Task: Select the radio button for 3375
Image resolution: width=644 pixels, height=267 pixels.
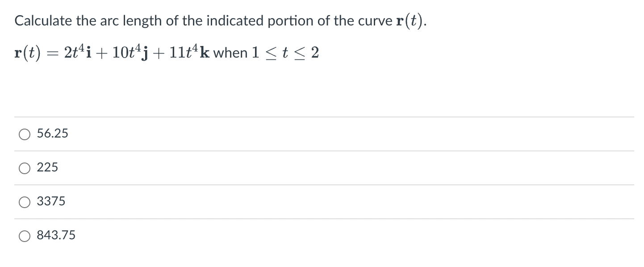Action: (x=25, y=202)
